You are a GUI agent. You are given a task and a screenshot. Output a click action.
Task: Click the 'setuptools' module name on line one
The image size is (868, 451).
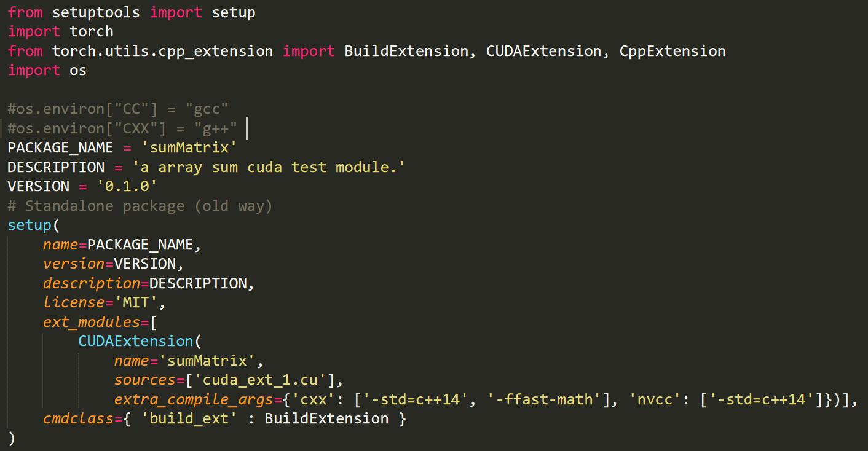coord(96,12)
